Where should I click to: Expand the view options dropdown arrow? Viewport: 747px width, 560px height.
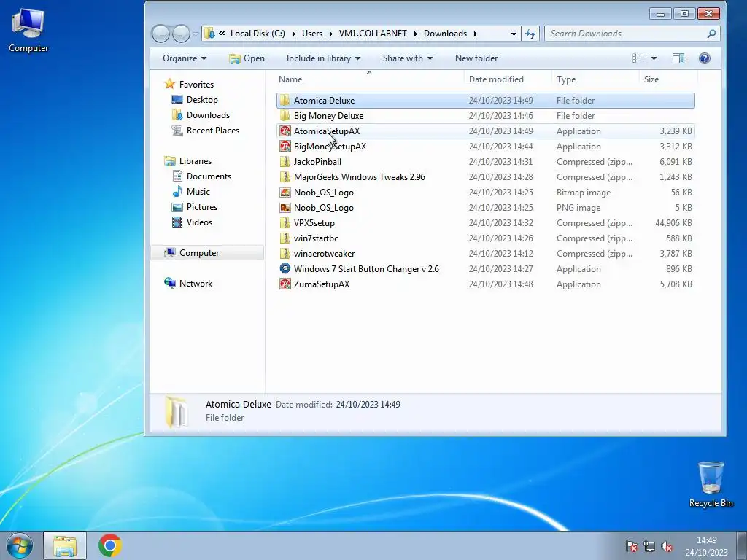click(654, 58)
